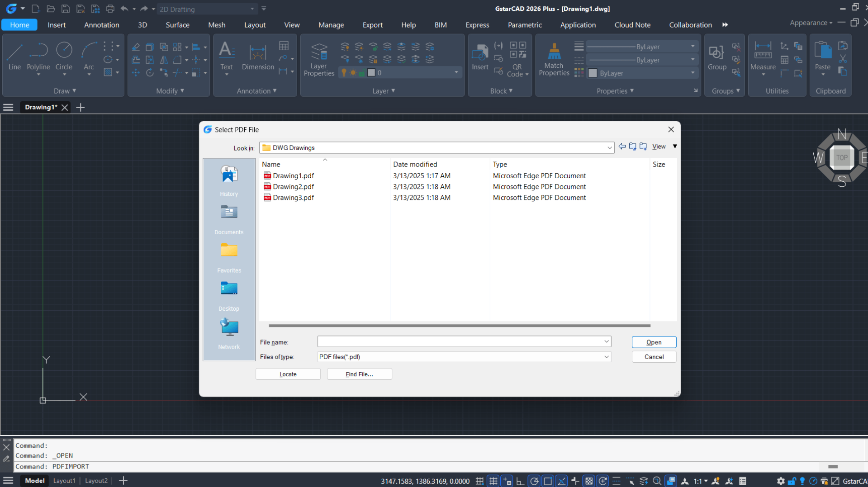Open the Files of type dropdown

point(606,357)
